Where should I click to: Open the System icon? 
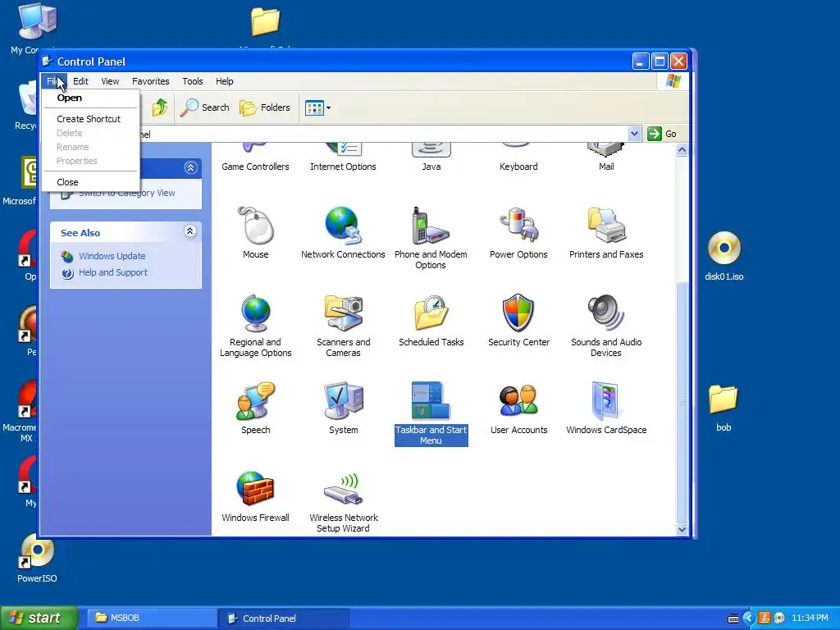344,401
